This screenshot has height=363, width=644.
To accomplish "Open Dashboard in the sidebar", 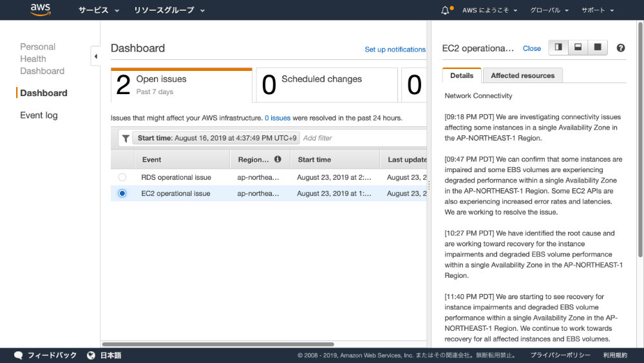I will [44, 93].
